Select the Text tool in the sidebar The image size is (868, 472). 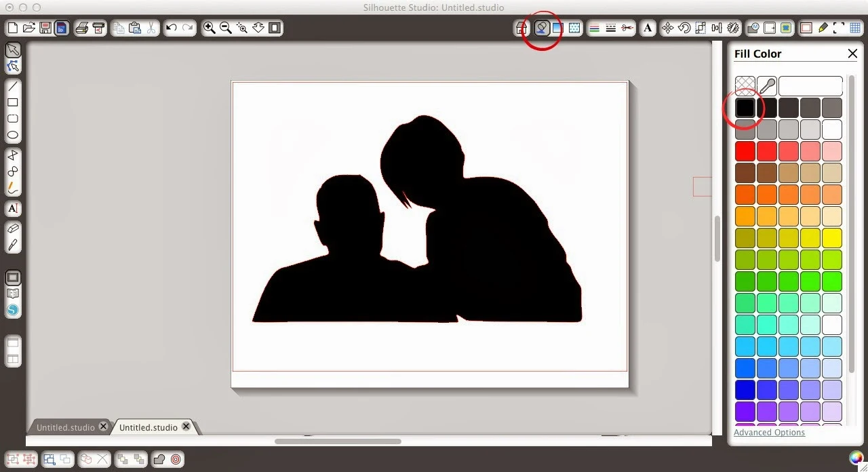(x=13, y=208)
